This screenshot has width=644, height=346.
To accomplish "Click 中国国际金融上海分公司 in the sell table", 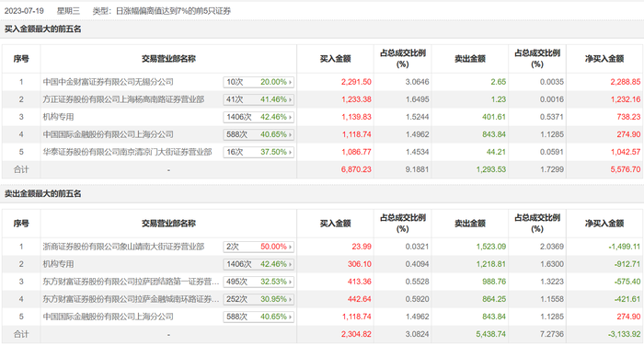I will coord(108,317).
